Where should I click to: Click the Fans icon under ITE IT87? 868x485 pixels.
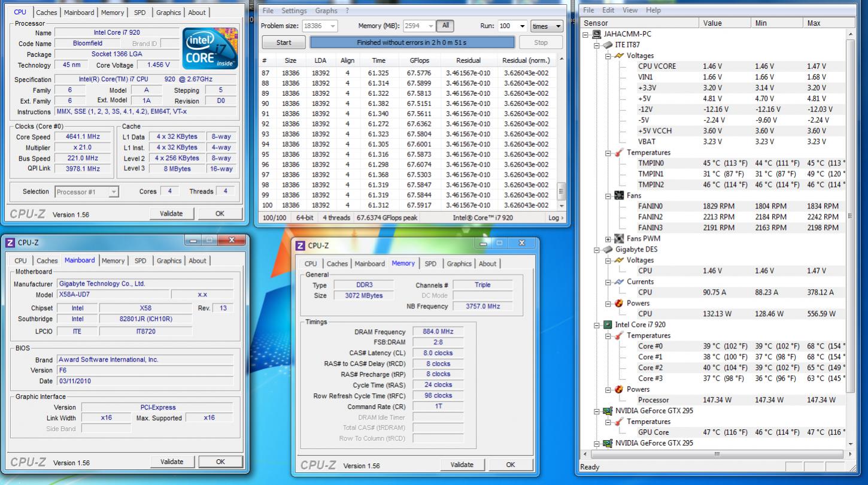(x=619, y=196)
